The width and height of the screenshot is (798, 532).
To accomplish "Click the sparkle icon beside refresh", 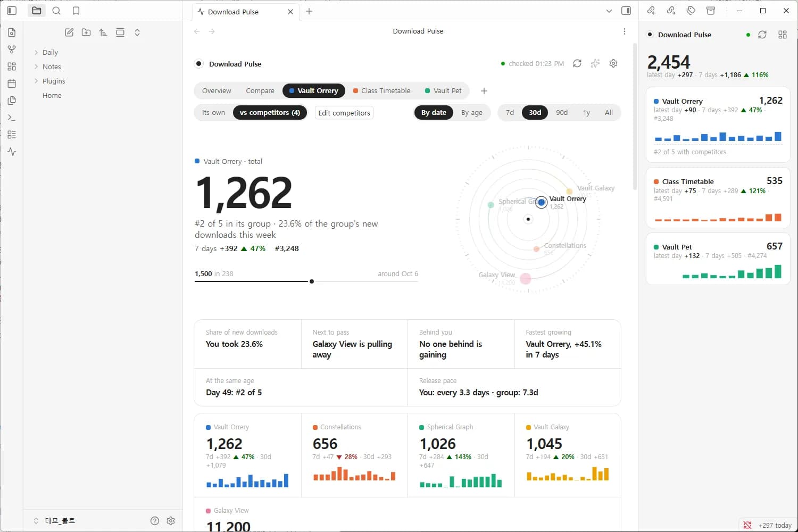I will point(595,63).
